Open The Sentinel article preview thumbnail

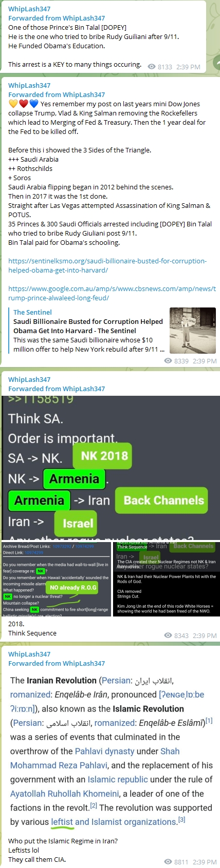pyautogui.click(x=192, y=331)
